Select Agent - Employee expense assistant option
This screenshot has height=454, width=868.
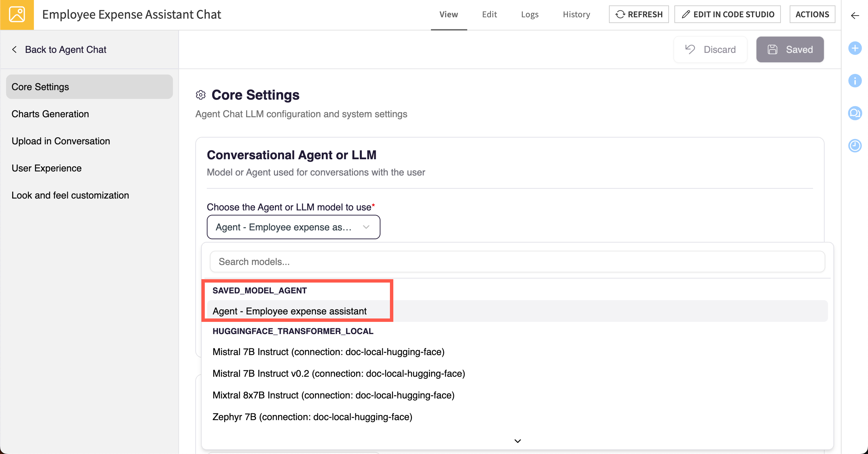[517, 311]
